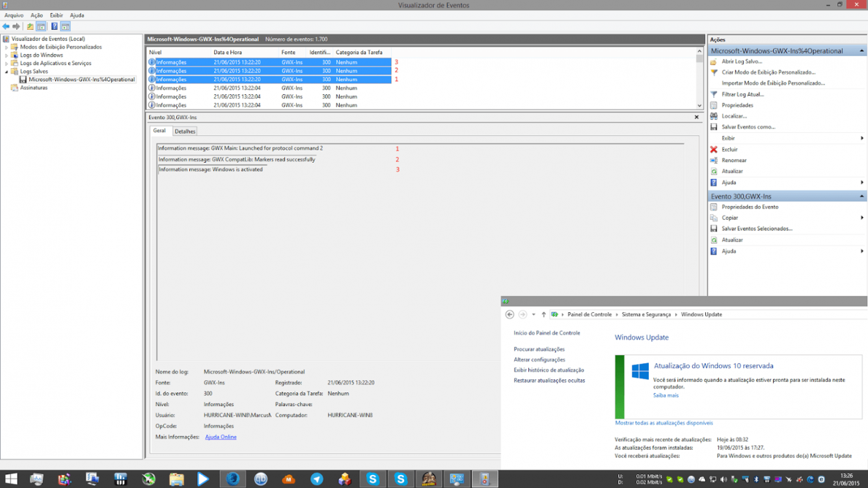Viewport: 868px width, 488px height.
Task: Open Telegram from the taskbar
Action: 317,480
